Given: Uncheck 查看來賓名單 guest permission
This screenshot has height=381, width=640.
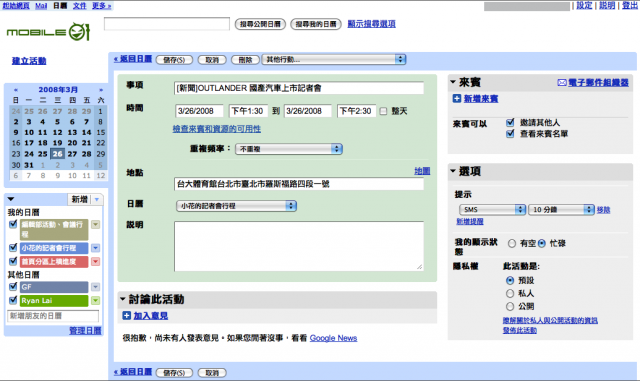Looking at the screenshot, I should click(x=510, y=134).
